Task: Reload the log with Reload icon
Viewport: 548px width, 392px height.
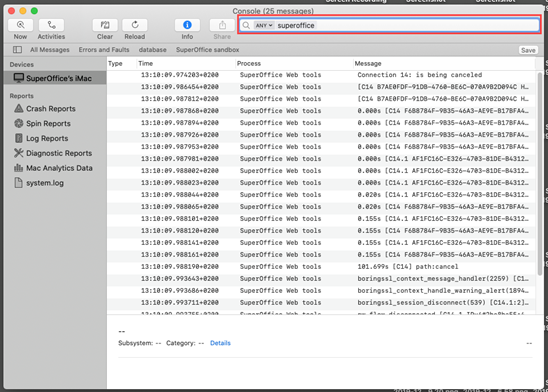Action: pos(135,25)
